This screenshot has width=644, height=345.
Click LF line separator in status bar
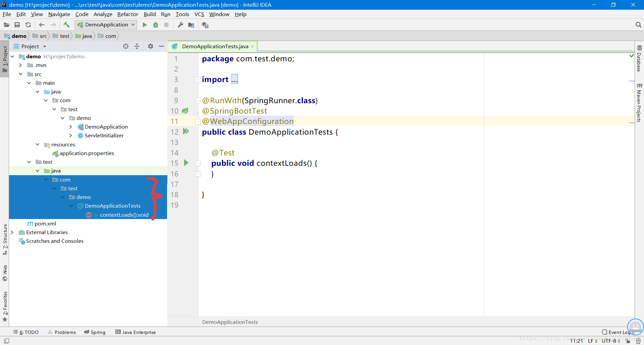592,341
